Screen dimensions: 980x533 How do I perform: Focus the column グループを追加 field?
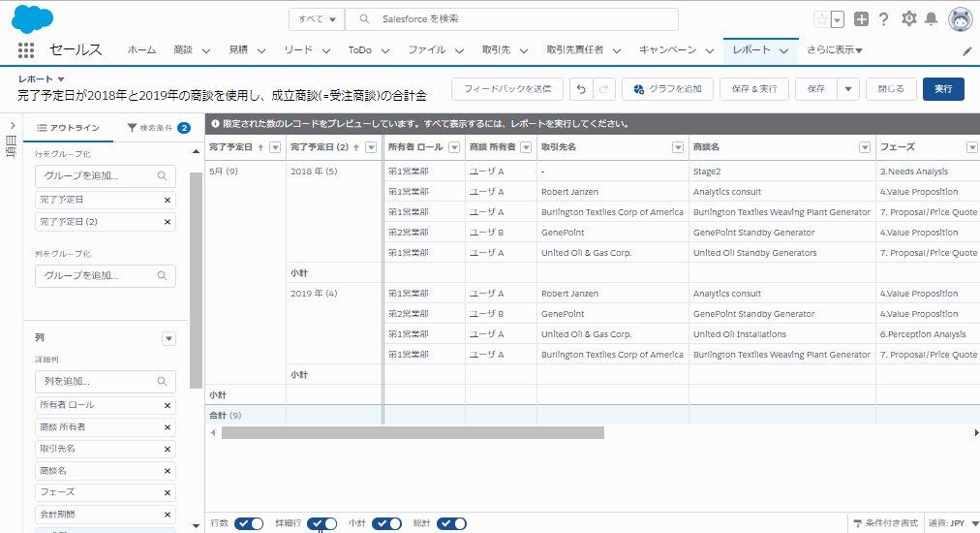point(105,276)
